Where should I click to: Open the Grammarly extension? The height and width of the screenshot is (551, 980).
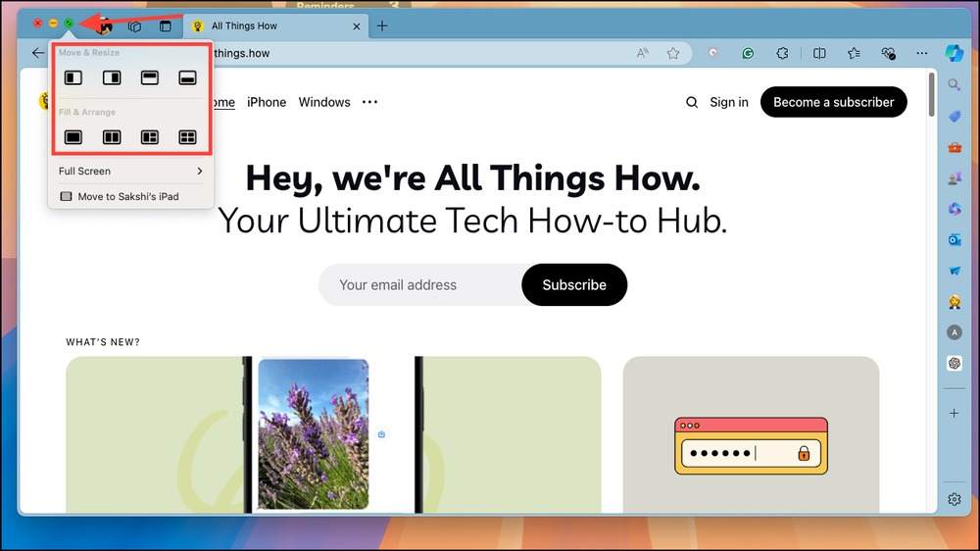pyautogui.click(x=748, y=53)
